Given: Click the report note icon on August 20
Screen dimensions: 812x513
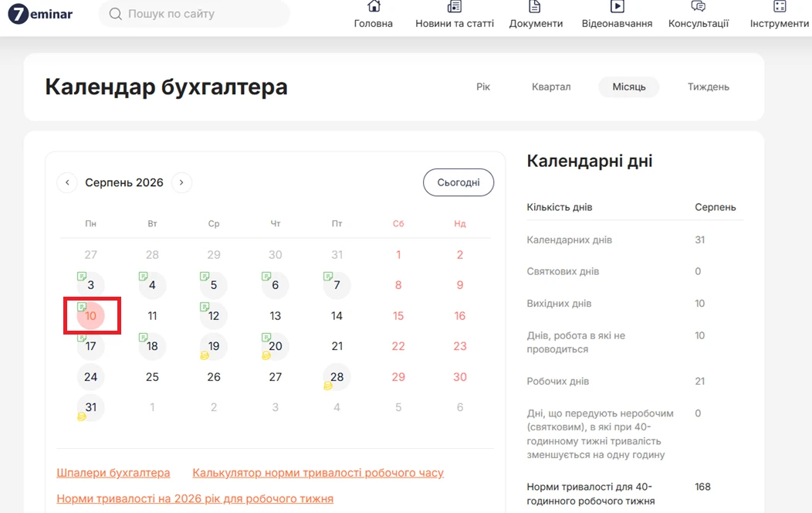Looking at the screenshot, I should click(x=266, y=338).
